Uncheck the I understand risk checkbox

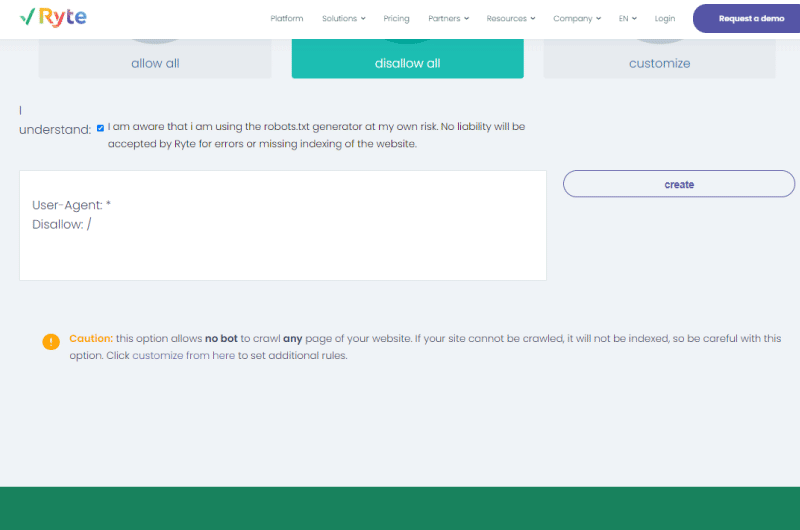pos(101,128)
